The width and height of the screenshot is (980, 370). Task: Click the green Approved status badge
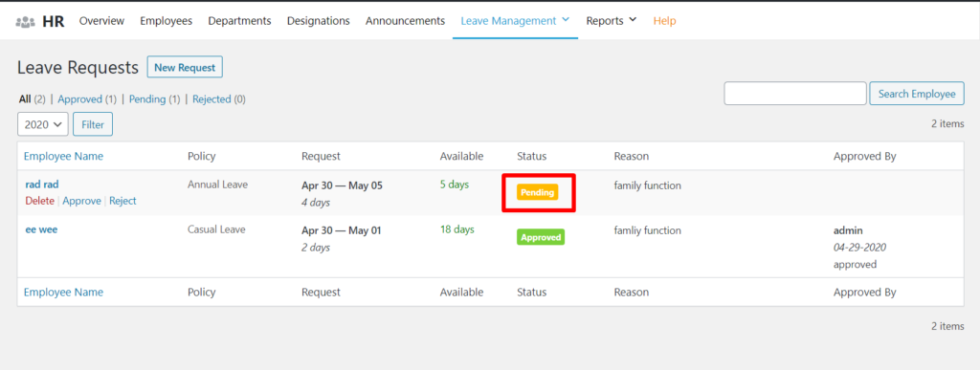[541, 237]
